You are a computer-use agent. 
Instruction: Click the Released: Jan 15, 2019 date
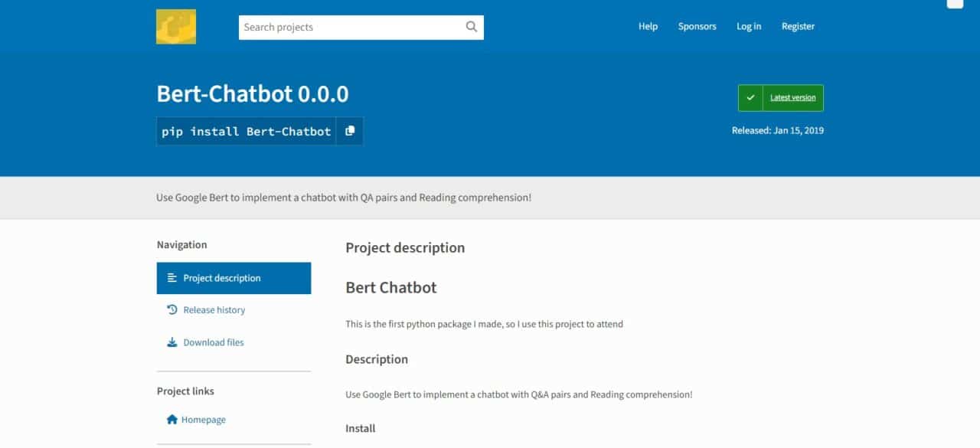(778, 130)
